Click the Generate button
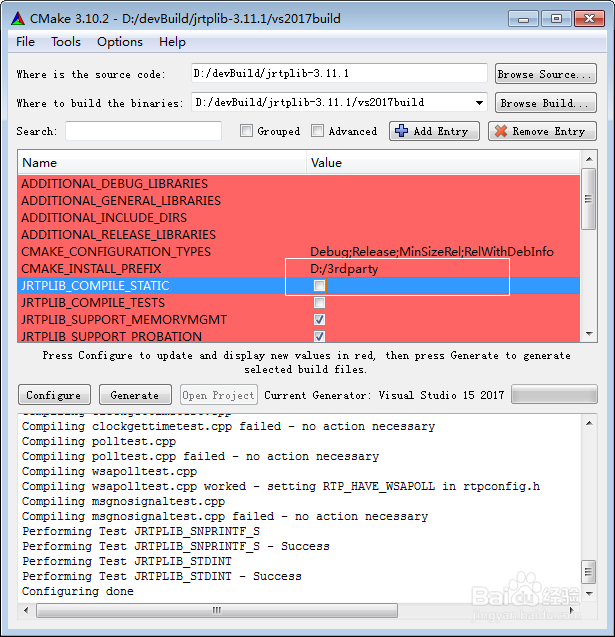The image size is (615, 637). (135, 395)
